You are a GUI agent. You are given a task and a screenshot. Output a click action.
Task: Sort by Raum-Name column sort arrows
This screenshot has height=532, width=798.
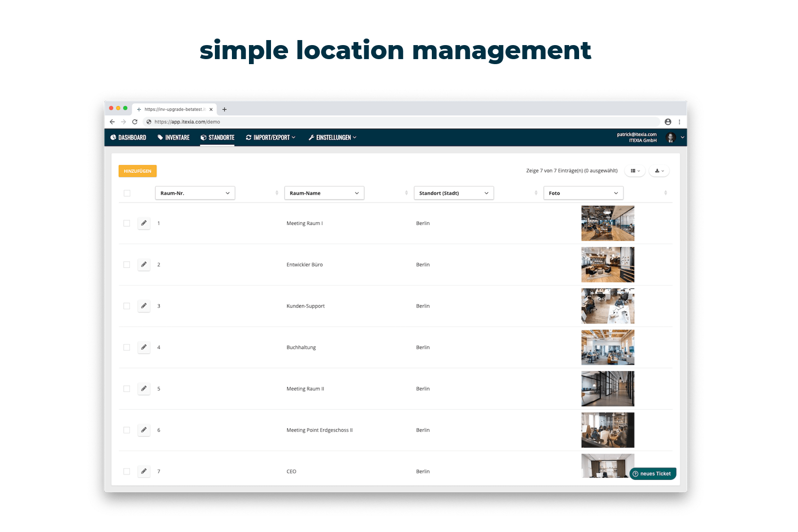(x=406, y=193)
